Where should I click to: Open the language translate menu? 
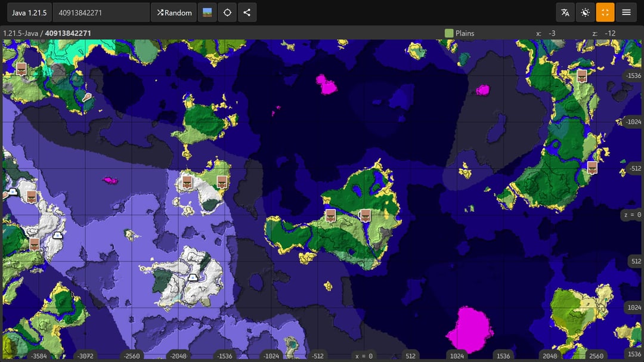click(x=565, y=13)
